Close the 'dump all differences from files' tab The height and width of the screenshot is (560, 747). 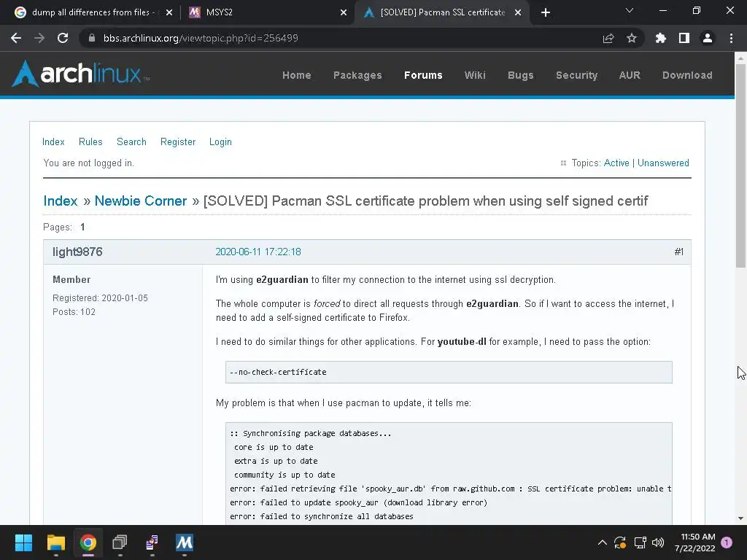point(169,12)
